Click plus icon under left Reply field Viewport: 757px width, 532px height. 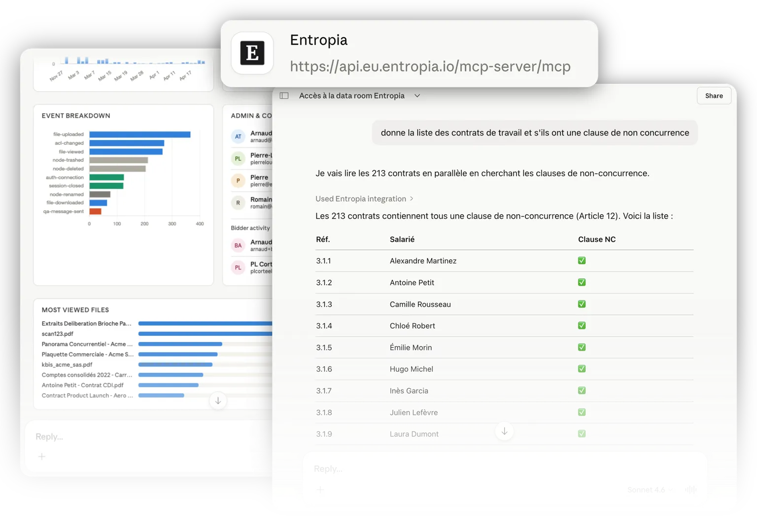point(42,457)
